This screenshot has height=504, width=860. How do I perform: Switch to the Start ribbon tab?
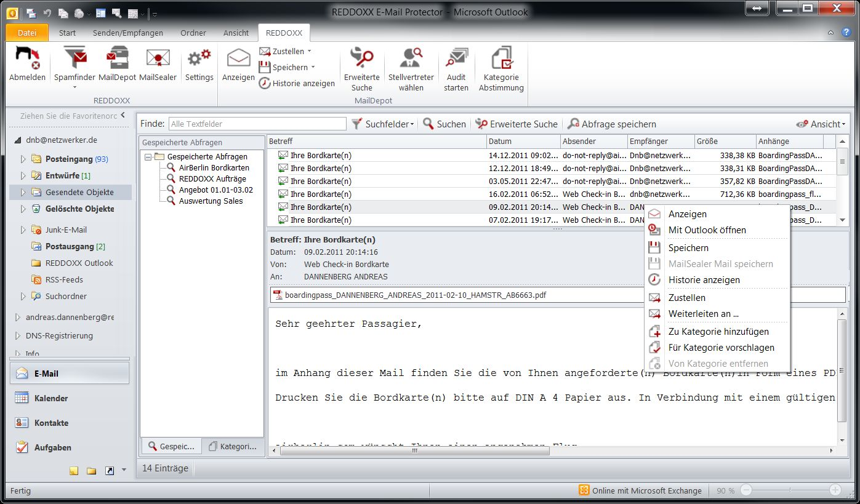[x=67, y=33]
